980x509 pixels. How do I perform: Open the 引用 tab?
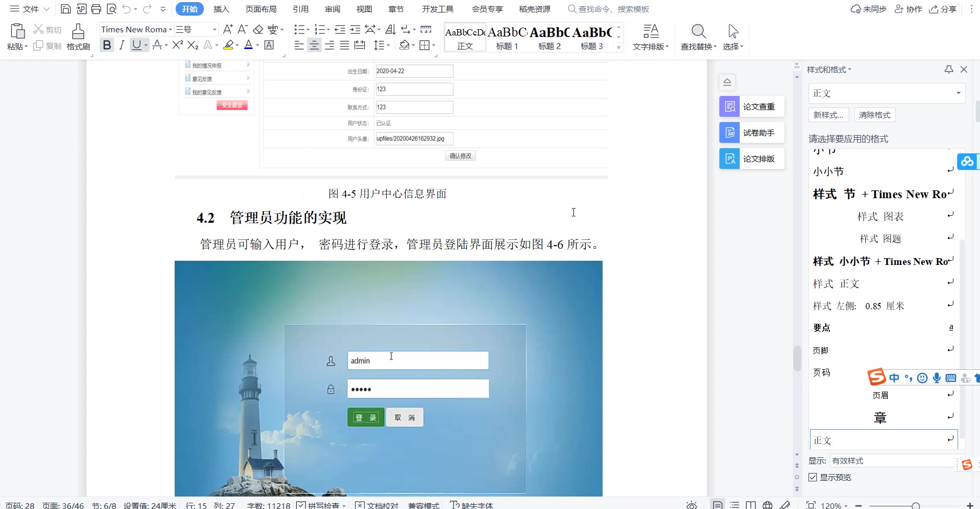coord(300,9)
